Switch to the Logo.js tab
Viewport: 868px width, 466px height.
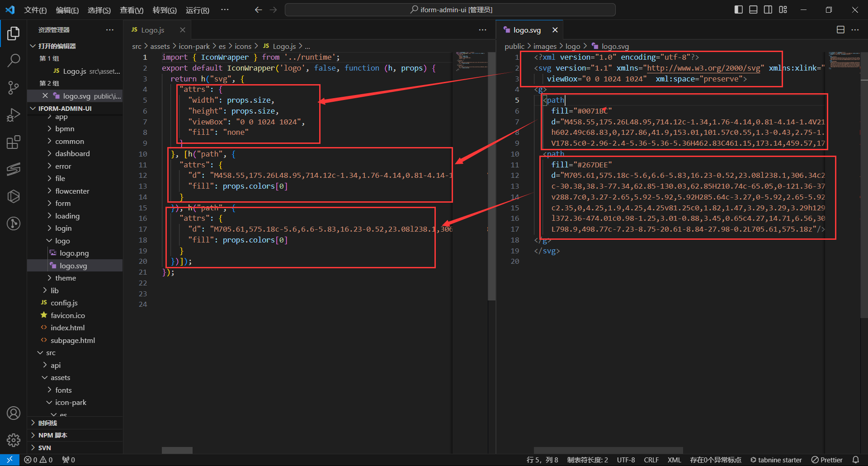[x=152, y=30]
